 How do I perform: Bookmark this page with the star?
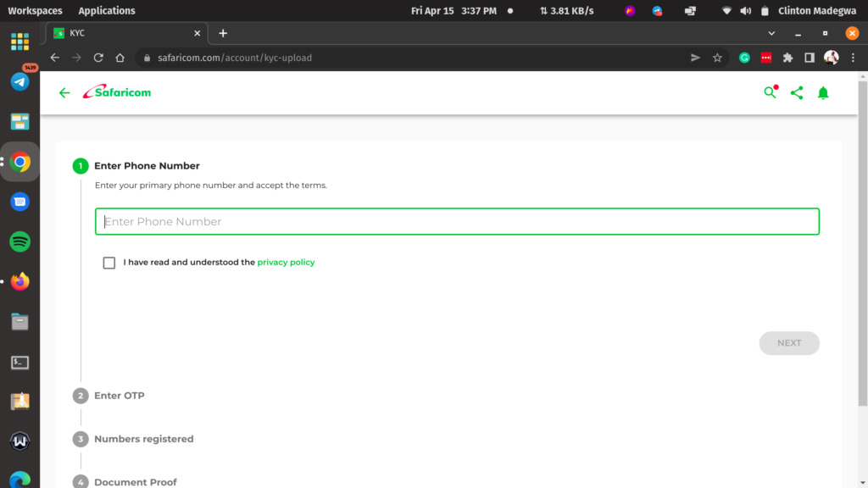point(717,58)
